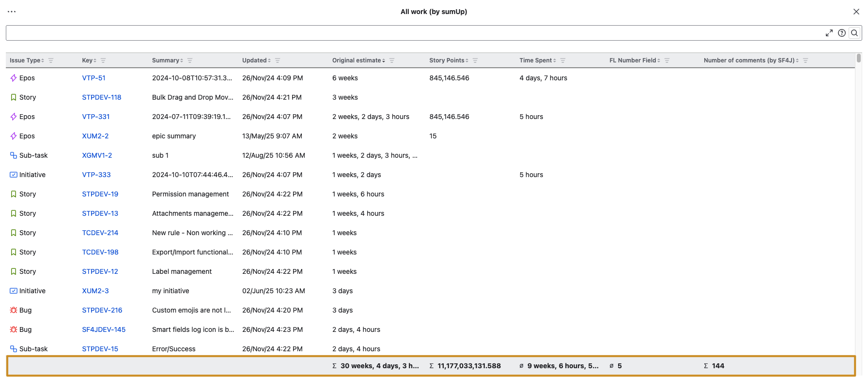Click the filter icon beside Issue Type
Viewport: 868px width, 389px height.
tap(51, 60)
